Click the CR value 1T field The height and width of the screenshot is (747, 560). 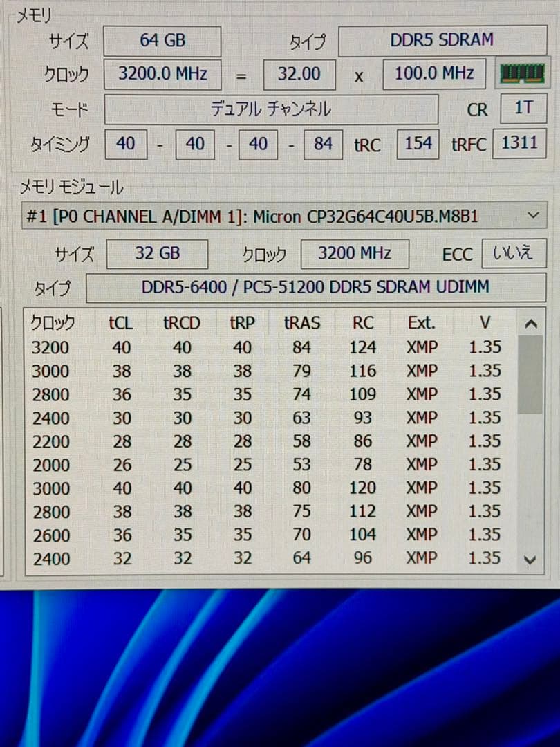coord(523,109)
